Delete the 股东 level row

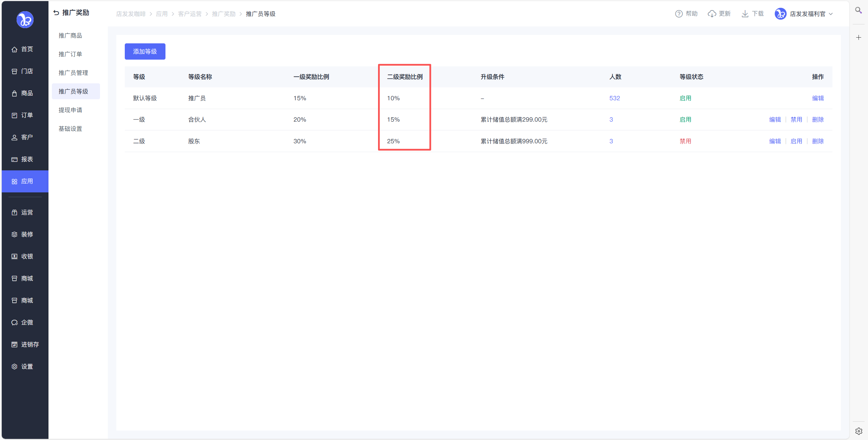[x=817, y=141]
